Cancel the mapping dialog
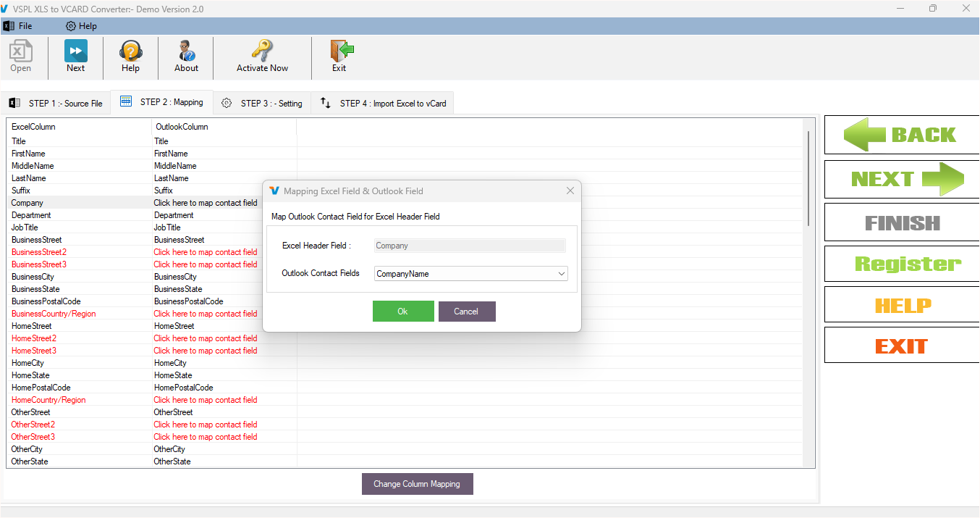The image size is (980, 518). 466,312
